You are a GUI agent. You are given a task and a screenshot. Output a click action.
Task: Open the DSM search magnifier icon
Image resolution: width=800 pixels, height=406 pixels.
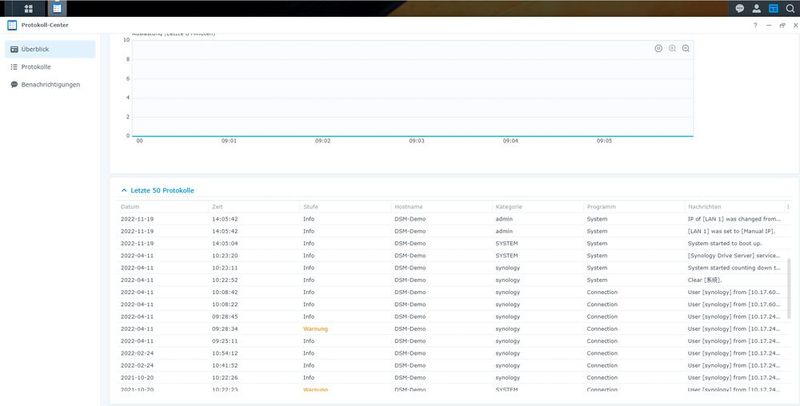coord(790,8)
